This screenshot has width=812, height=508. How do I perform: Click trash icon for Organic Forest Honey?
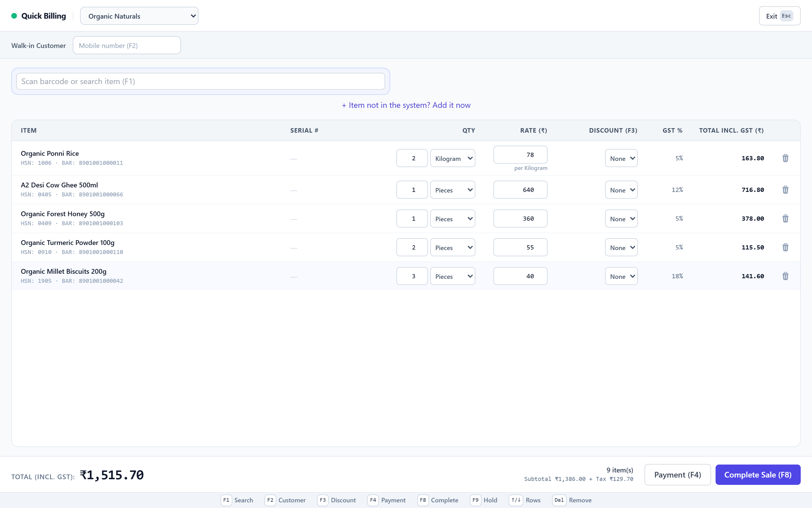pyautogui.click(x=785, y=218)
